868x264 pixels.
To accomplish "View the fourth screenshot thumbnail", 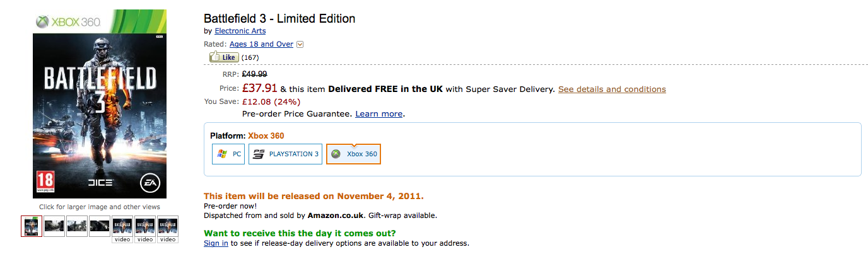I will coord(100,226).
